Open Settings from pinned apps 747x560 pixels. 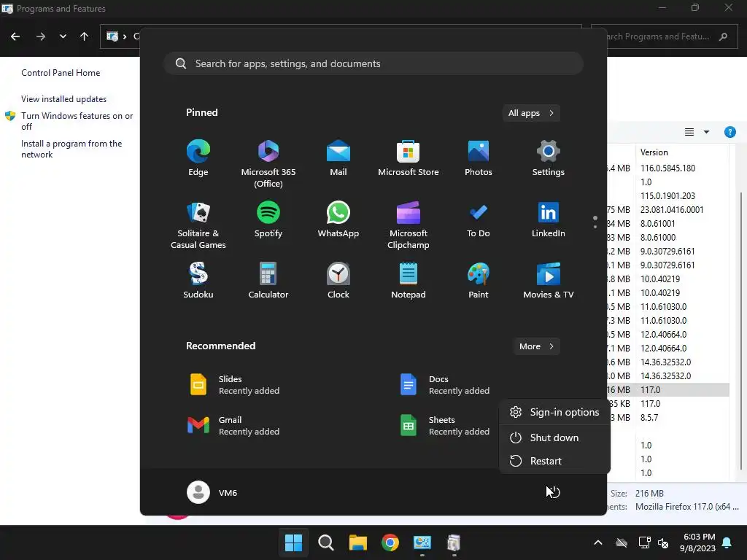coord(549,158)
